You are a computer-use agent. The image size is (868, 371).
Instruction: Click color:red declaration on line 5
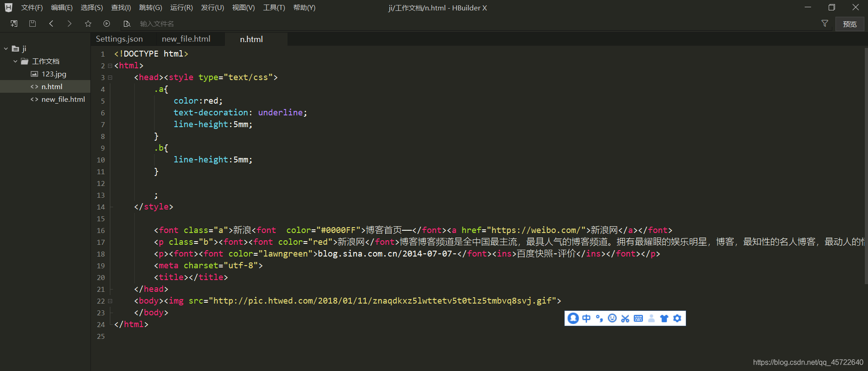(198, 101)
